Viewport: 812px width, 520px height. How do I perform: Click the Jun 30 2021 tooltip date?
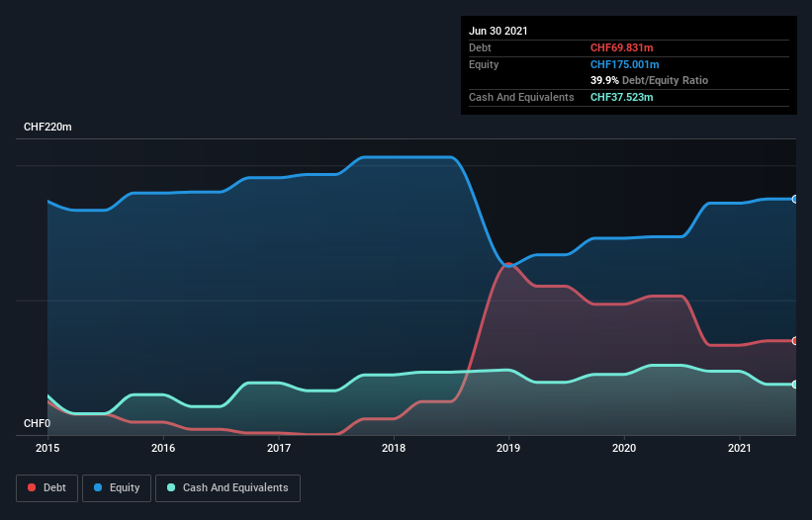click(498, 31)
